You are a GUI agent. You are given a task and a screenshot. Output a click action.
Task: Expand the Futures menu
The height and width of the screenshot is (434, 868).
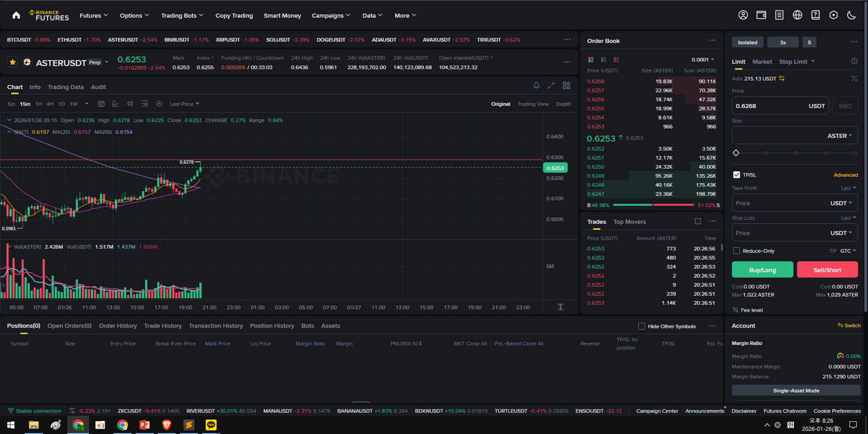pos(94,15)
